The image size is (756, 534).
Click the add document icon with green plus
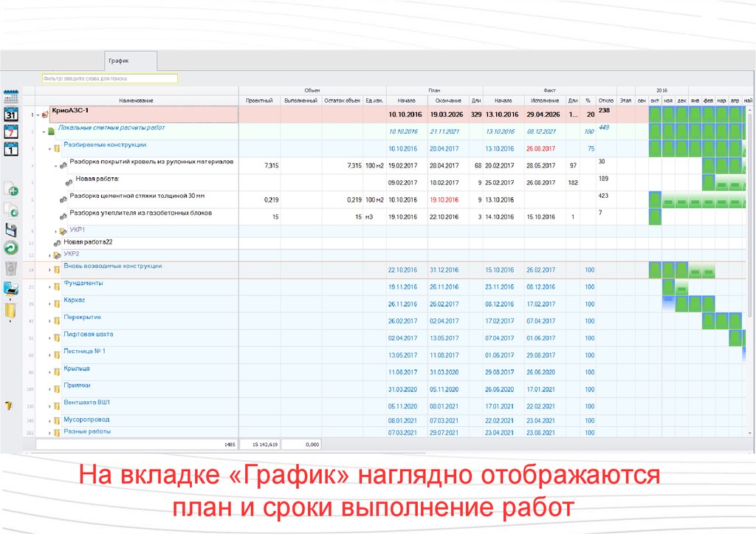(11, 191)
